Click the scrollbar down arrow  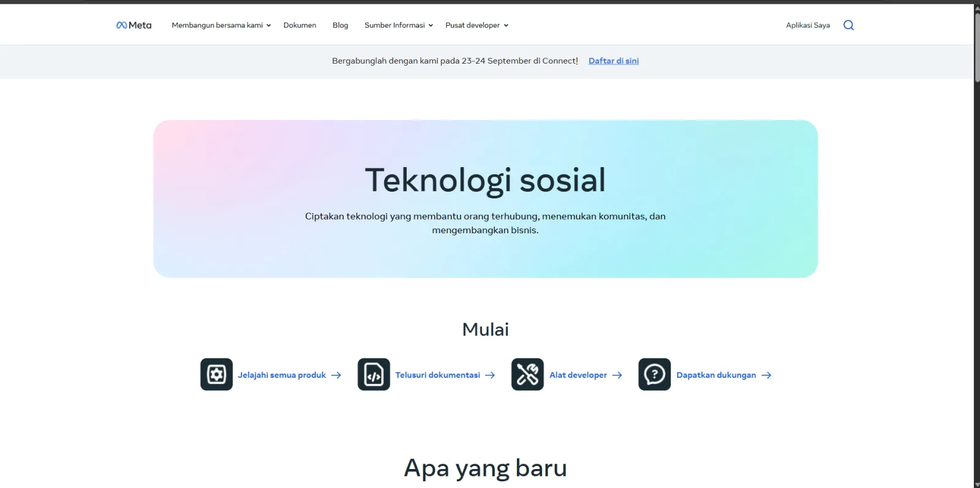tap(977, 484)
